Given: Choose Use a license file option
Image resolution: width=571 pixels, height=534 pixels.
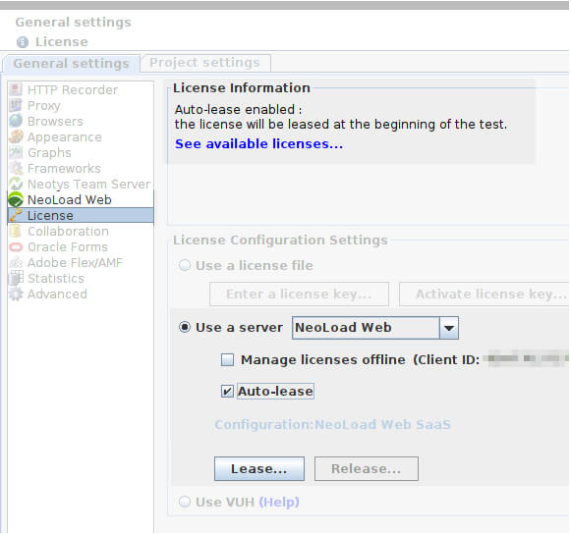Looking at the screenshot, I should coord(185,265).
